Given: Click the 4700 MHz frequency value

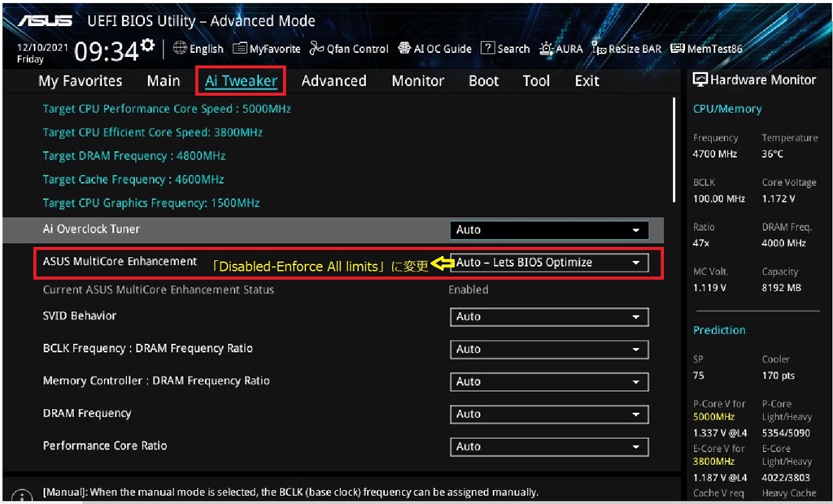Looking at the screenshot, I should tap(715, 154).
